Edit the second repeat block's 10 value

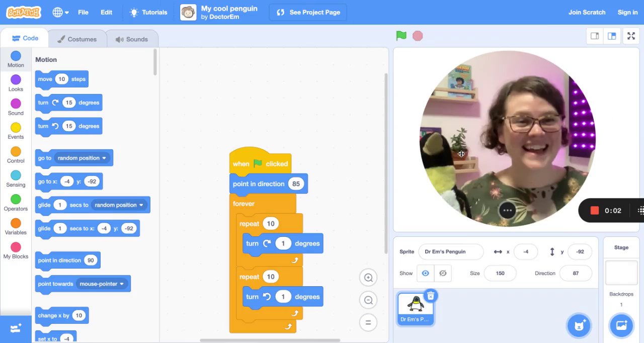tap(271, 277)
